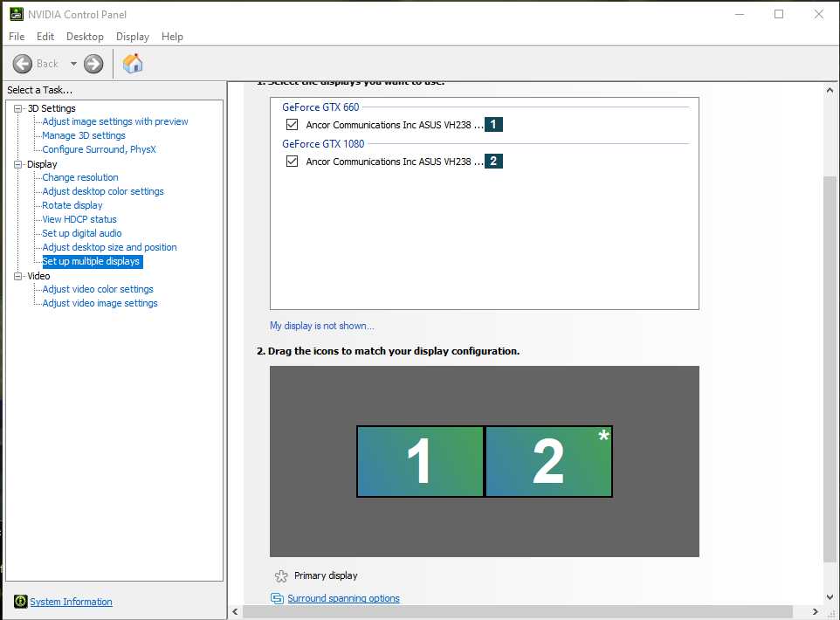Open the Display menu
The height and width of the screenshot is (620, 840).
pyautogui.click(x=133, y=37)
